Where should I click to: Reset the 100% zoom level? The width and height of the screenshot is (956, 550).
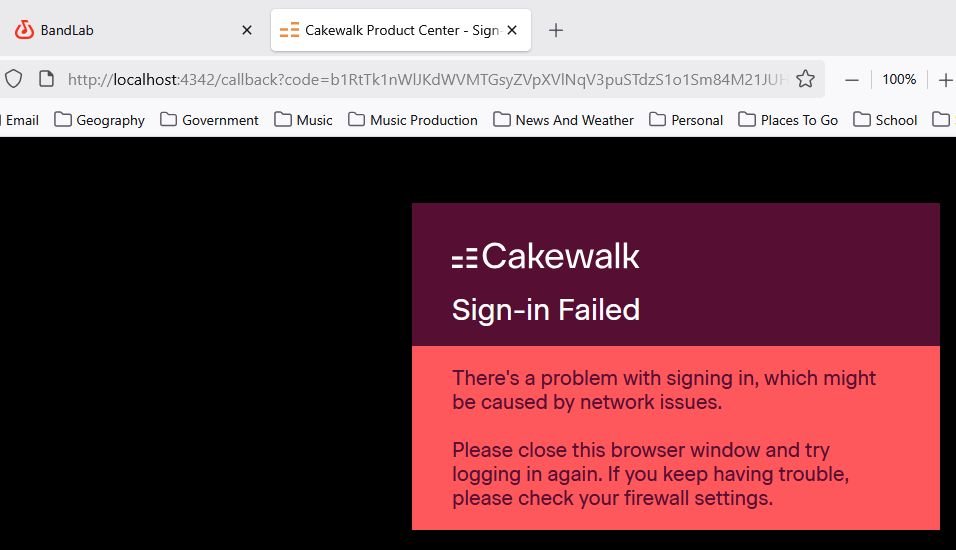tap(899, 79)
